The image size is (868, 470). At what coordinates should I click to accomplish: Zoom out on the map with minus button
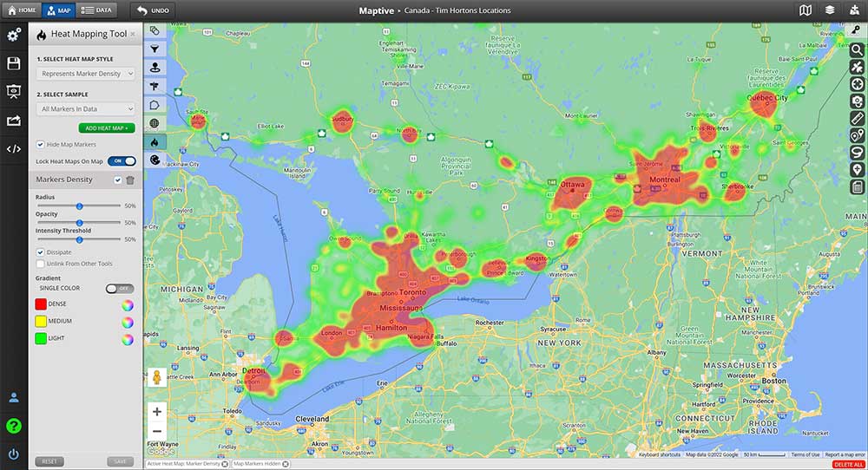point(157,431)
